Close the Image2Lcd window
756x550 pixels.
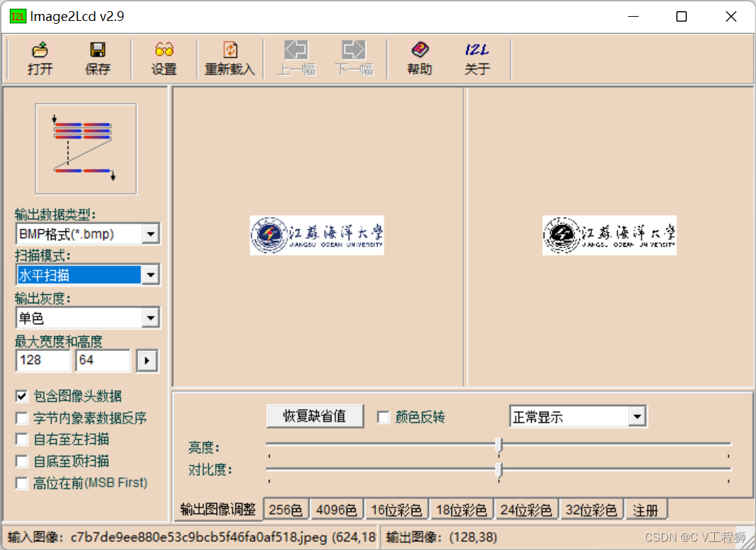pyautogui.click(x=731, y=16)
